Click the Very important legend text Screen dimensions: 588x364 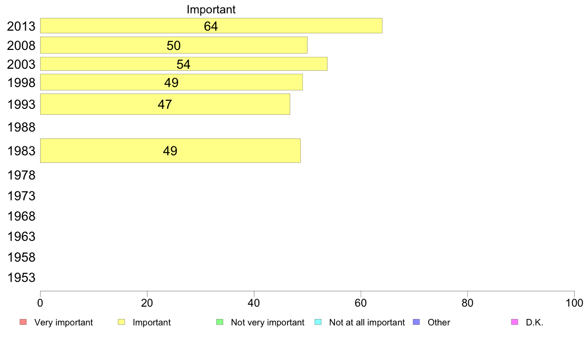coord(63,322)
